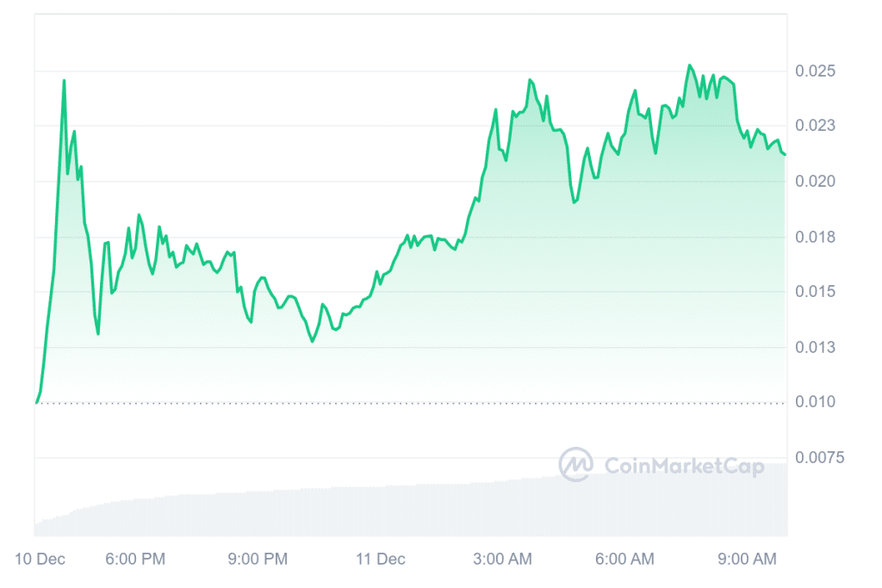Image resolution: width=882 pixels, height=588 pixels.
Task: Click the 6:00 AM time label
Action: [x=626, y=559]
